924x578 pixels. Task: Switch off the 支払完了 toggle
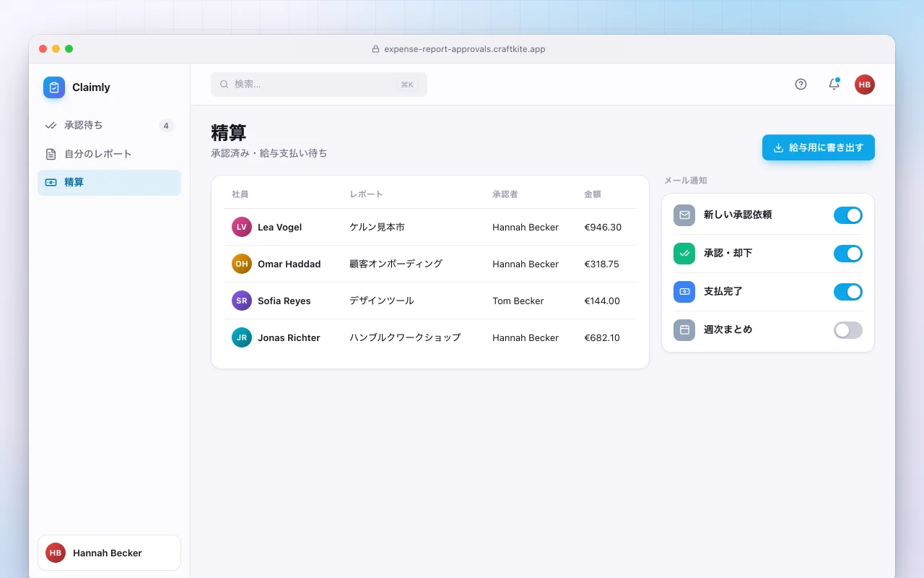coord(848,292)
